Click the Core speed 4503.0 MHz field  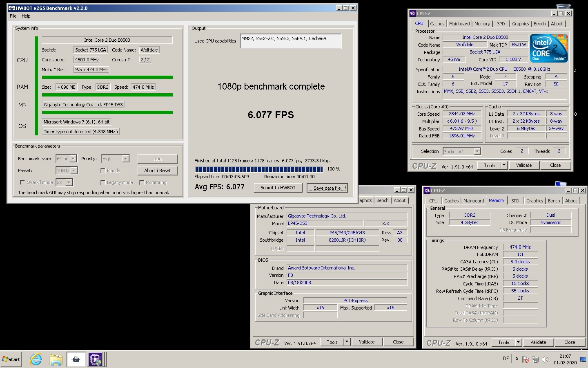tap(87, 60)
